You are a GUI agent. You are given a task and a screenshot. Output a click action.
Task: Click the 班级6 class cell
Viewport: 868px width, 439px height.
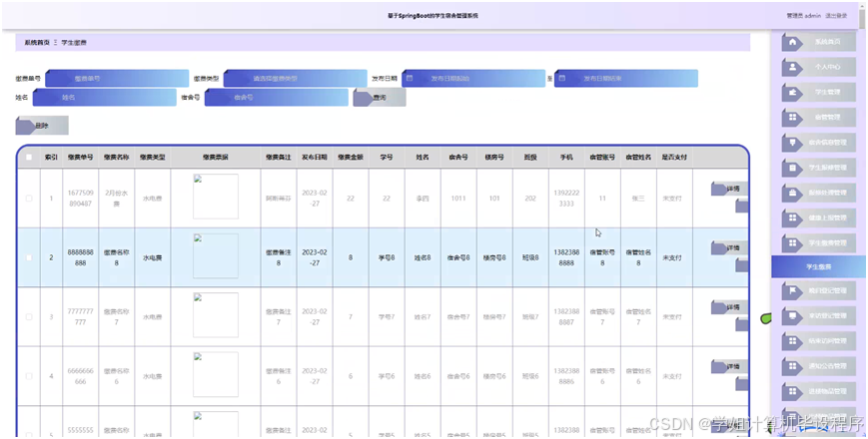coord(530,376)
